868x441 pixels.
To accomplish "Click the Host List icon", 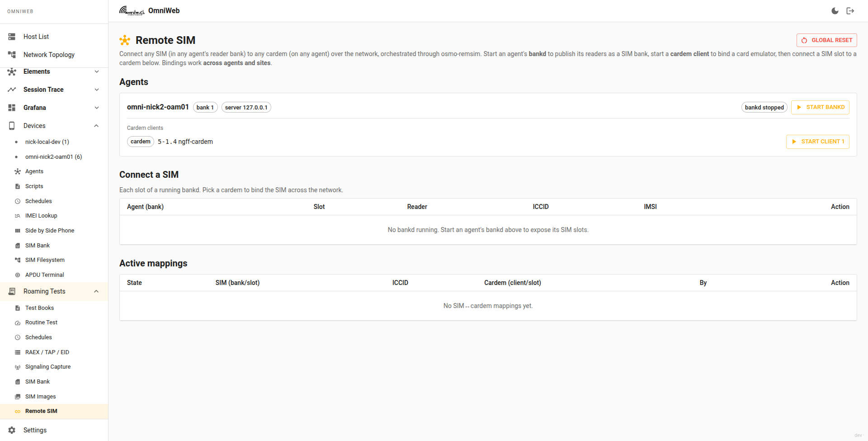I will point(12,37).
